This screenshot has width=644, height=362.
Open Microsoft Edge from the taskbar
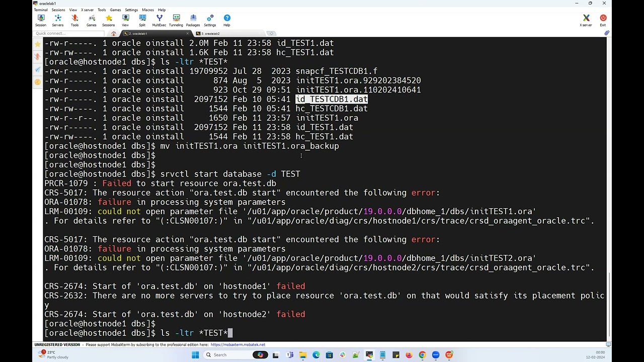(x=316, y=355)
